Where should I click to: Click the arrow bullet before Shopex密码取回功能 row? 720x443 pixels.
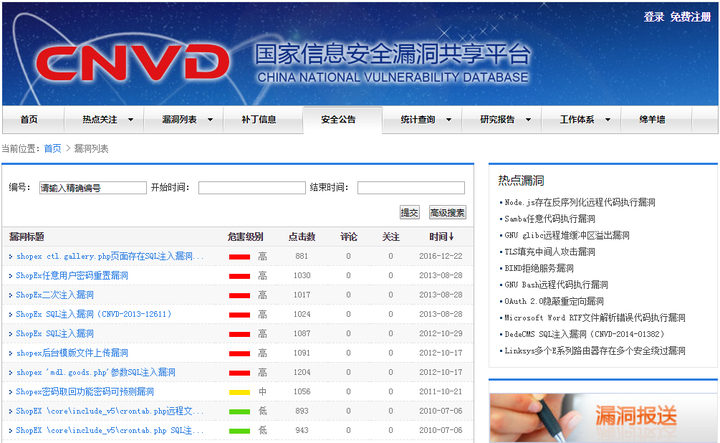point(11,392)
